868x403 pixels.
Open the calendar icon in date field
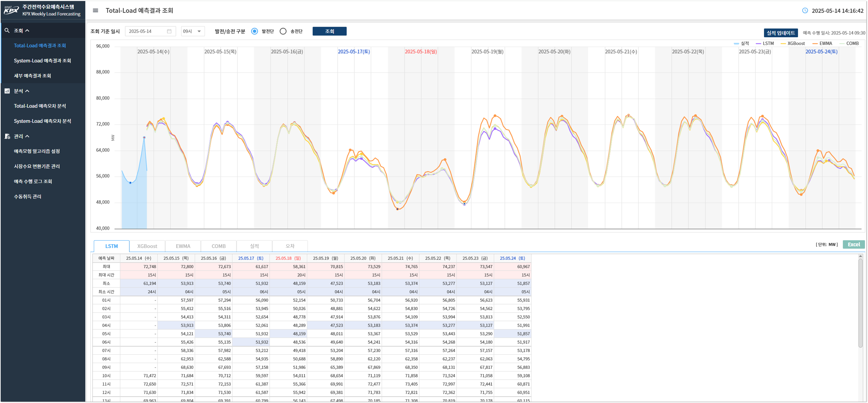click(169, 31)
